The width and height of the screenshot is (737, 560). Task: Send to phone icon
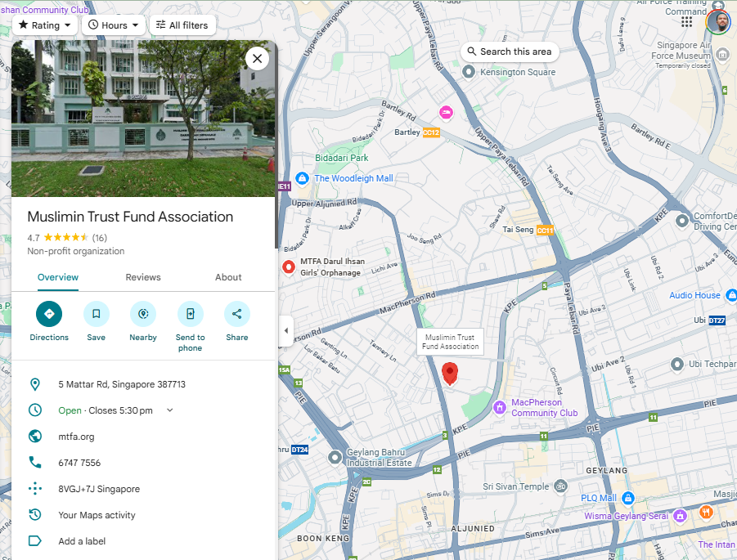pos(190,314)
